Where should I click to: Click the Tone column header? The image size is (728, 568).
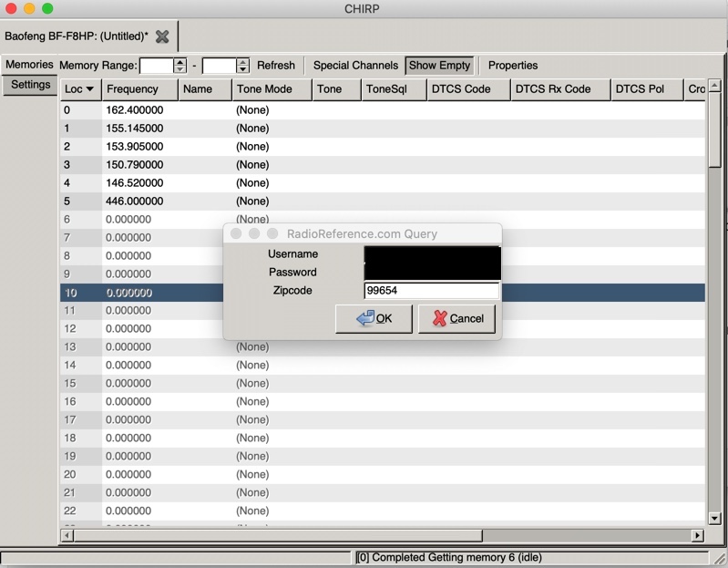click(x=336, y=89)
